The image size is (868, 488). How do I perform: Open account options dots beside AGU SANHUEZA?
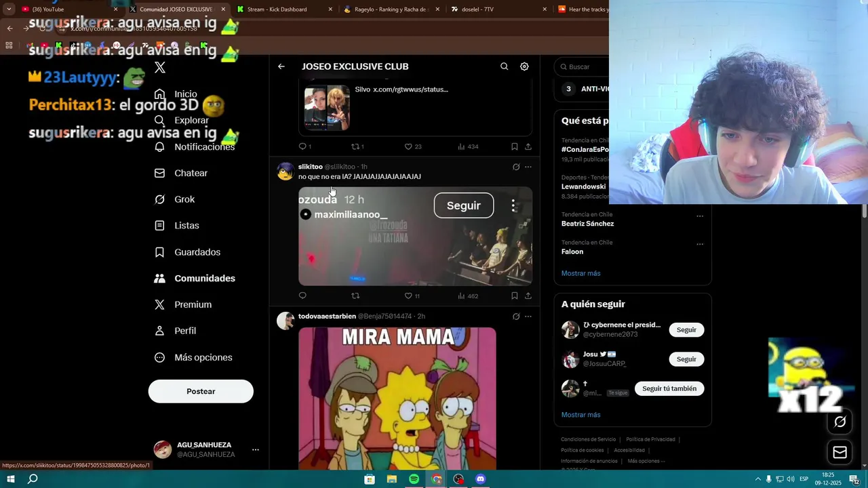point(256,449)
